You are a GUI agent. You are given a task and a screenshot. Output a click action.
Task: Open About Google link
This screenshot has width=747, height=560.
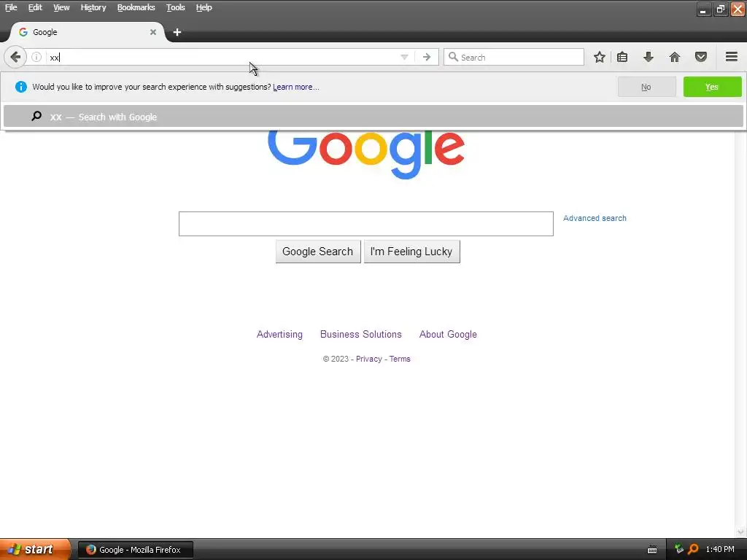point(448,334)
